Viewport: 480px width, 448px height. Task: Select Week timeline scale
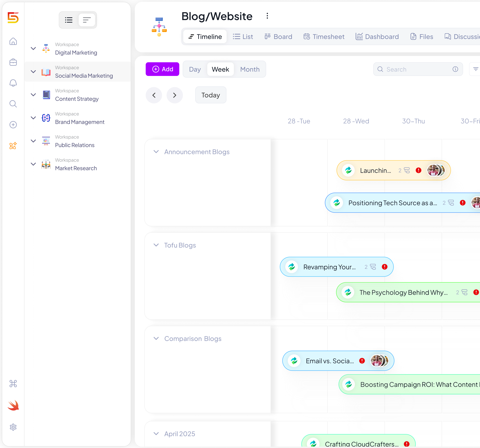pos(220,69)
